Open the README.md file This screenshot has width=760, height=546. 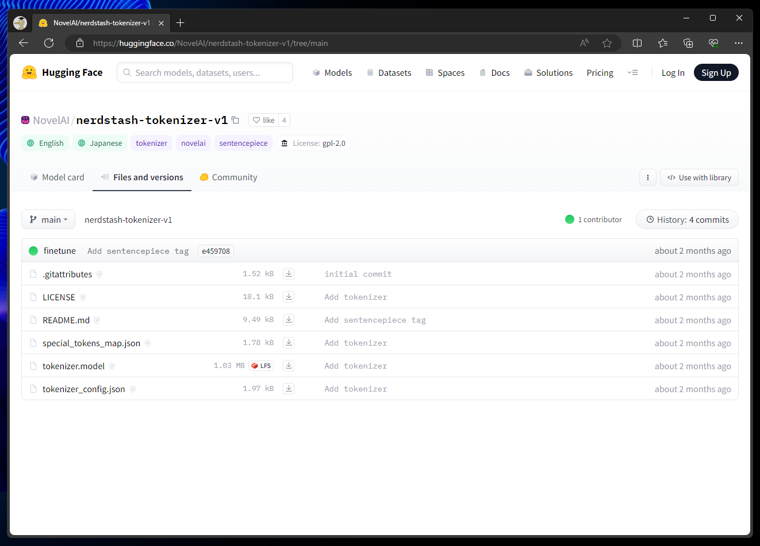tap(66, 320)
